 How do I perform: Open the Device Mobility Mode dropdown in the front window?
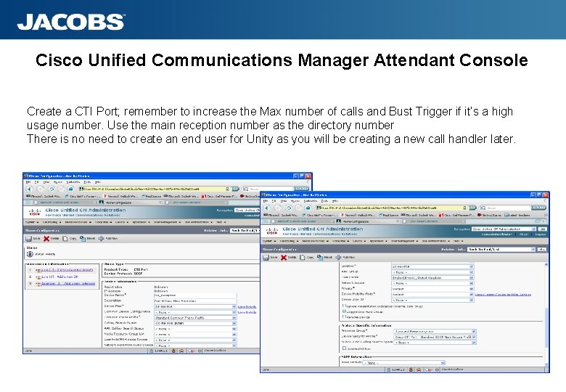click(x=432, y=295)
